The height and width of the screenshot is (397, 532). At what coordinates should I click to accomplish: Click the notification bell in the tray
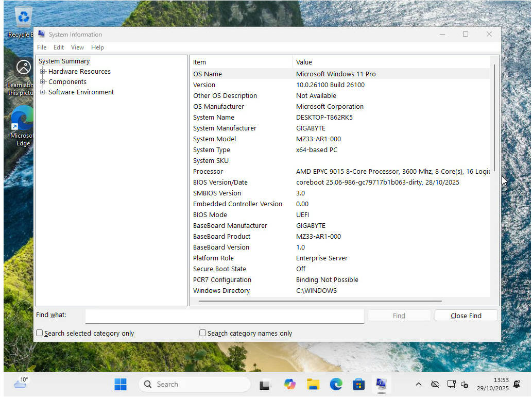(x=517, y=384)
